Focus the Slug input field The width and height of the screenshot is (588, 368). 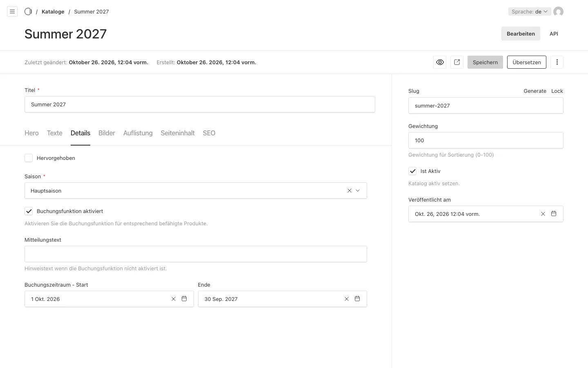pos(486,105)
